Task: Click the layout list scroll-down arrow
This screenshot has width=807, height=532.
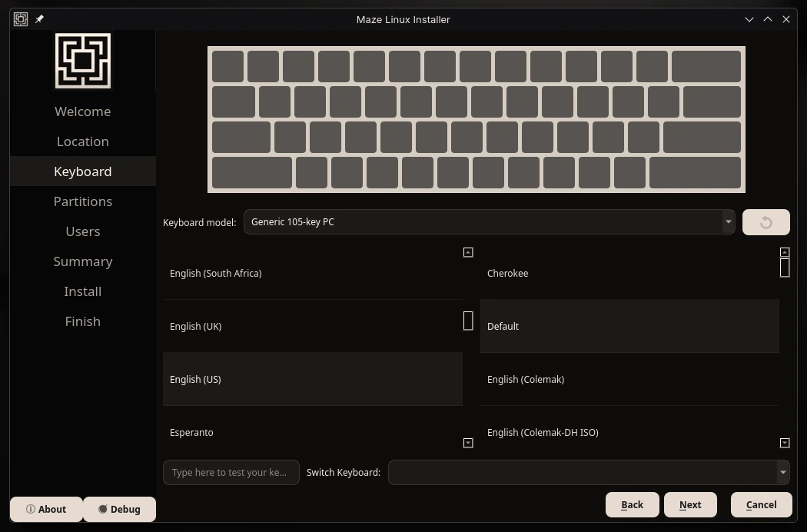Action: click(468, 443)
